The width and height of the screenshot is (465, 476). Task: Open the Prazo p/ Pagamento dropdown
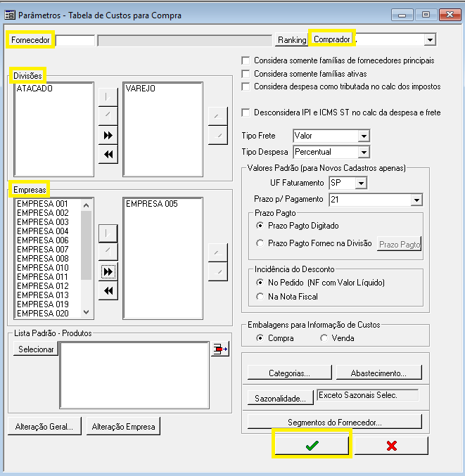click(416, 200)
